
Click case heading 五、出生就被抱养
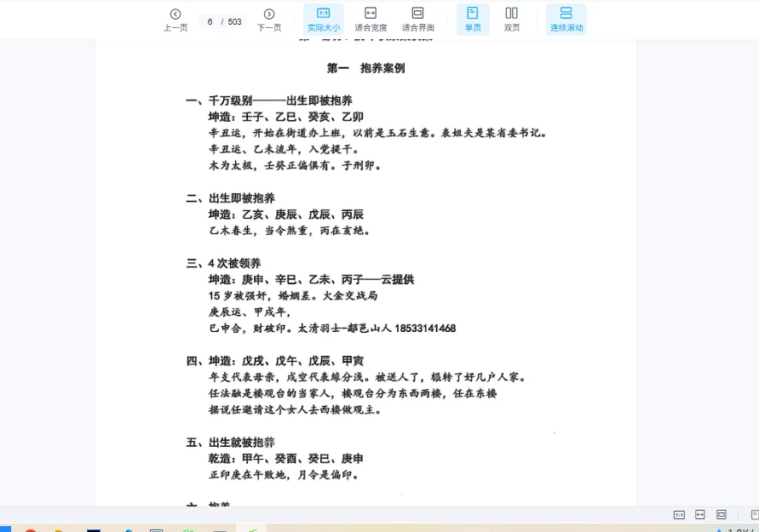(x=231, y=443)
